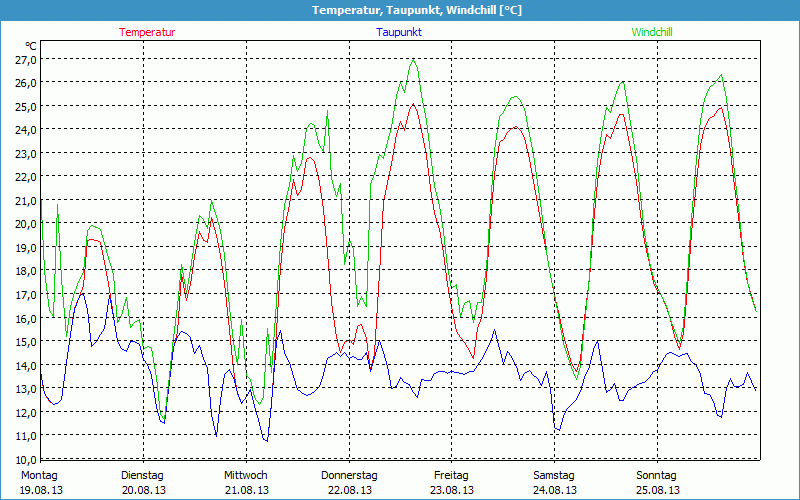Click the 24.08.13 date label
This screenshot has width=800, height=500.
(x=555, y=490)
